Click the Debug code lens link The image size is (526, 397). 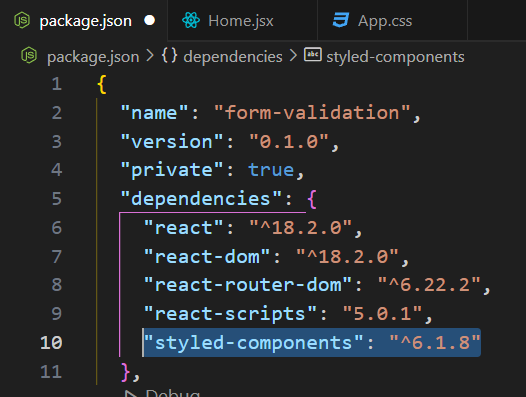coord(172,393)
